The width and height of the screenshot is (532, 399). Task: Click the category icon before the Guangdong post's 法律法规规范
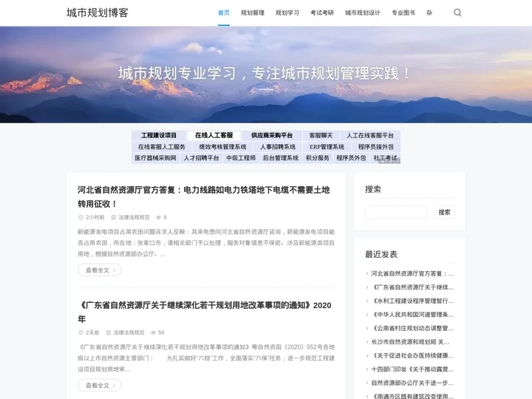pyautogui.click(x=109, y=332)
